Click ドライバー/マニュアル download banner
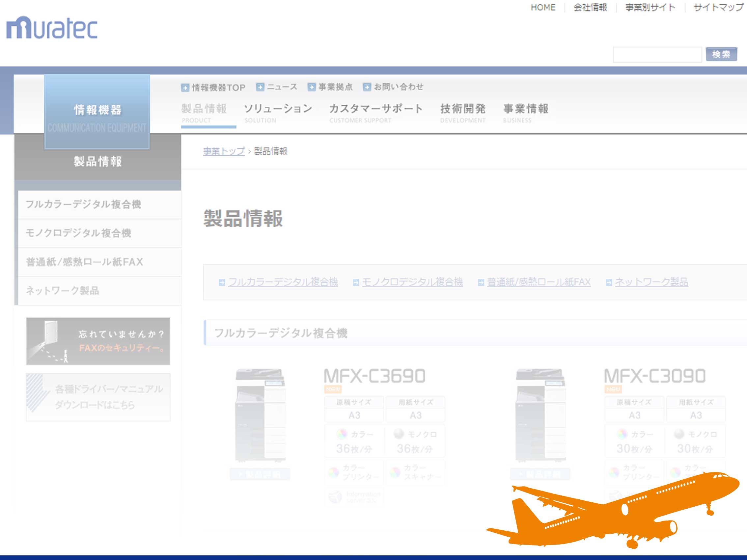747x560 pixels. click(98, 397)
